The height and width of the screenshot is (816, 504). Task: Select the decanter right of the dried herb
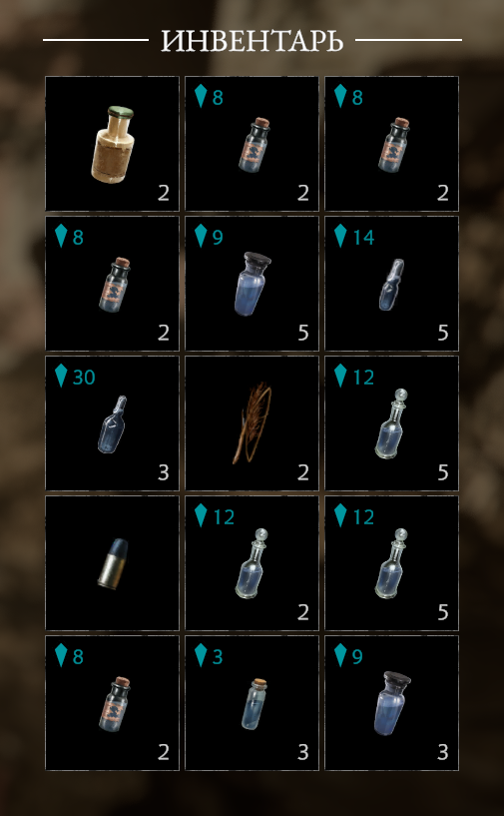pos(391,423)
